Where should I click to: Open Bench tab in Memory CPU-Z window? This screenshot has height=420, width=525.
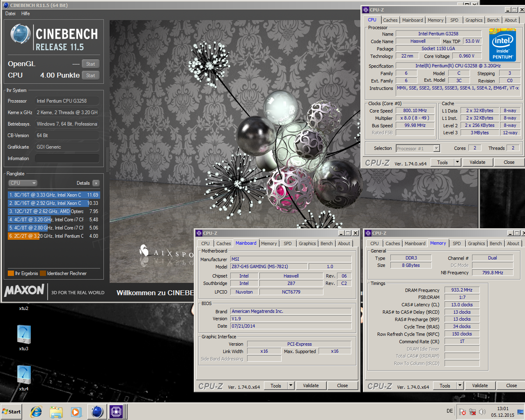tap(495, 243)
